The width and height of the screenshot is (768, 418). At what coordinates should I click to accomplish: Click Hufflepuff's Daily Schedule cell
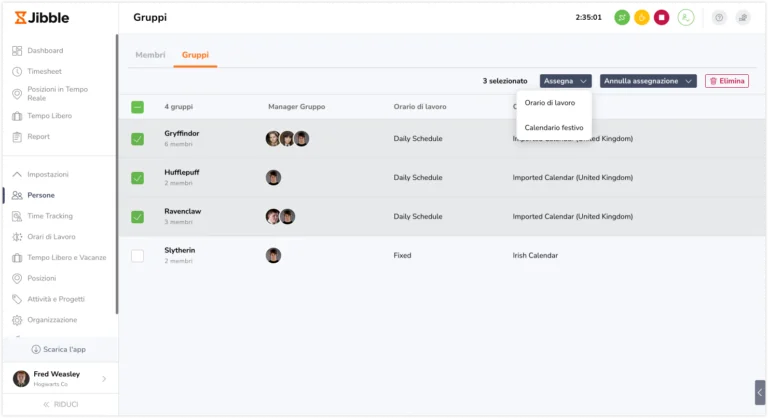tap(418, 177)
